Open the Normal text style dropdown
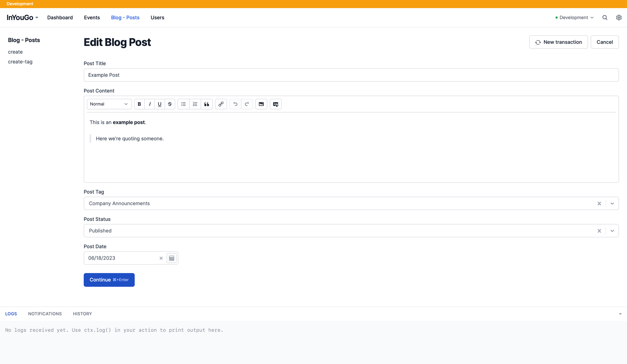627x364 pixels. pyautogui.click(x=109, y=104)
